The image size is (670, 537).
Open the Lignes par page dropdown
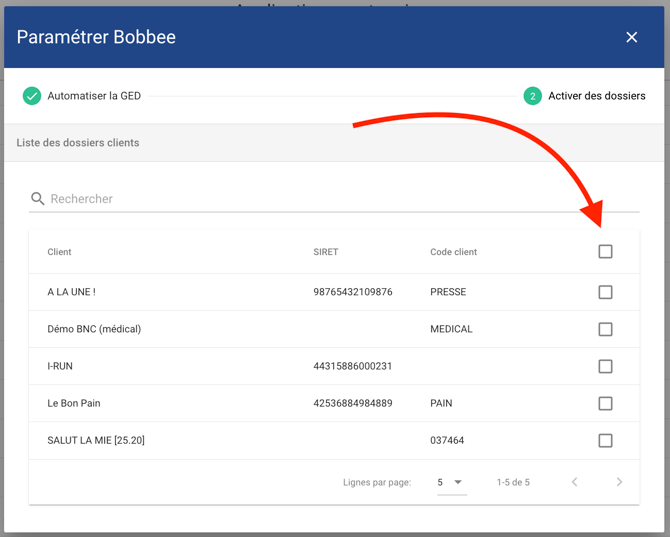coord(450,482)
